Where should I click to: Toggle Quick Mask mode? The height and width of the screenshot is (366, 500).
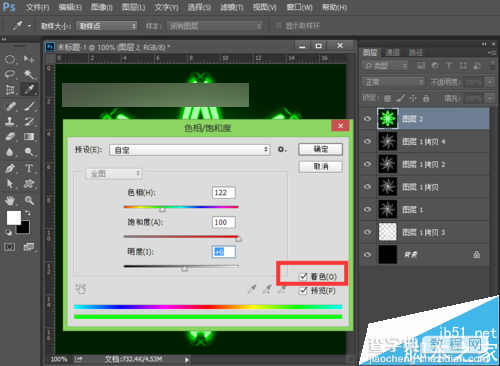pyautogui.click(x=9, y=247)
